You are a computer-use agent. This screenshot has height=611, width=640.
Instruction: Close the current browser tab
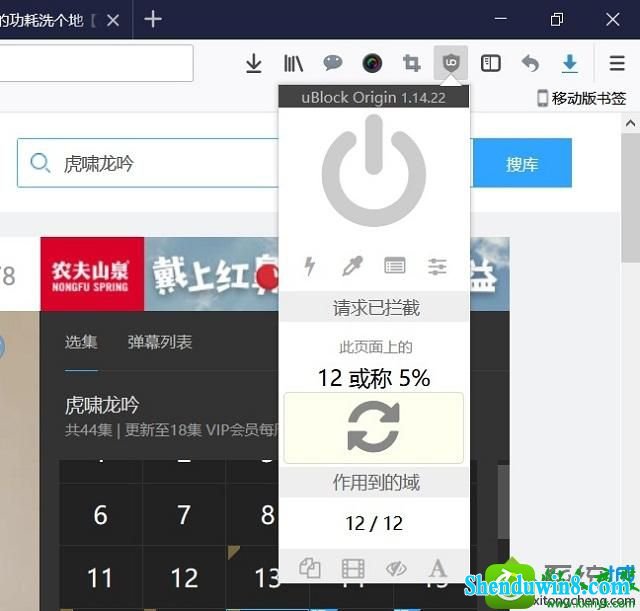(x=113, y=20)
